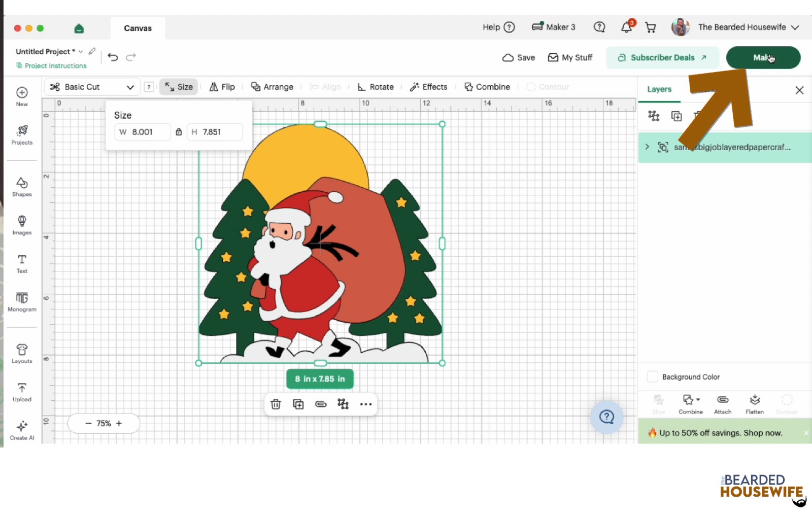Close the Layers panel

point(799,90)
